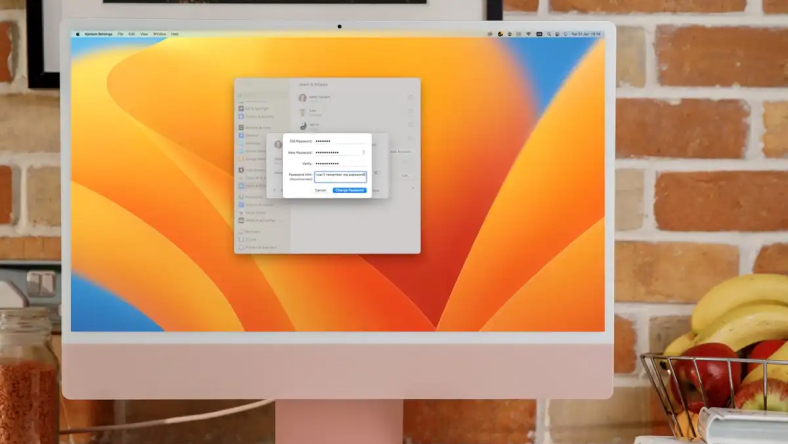
Task: Click the Password Hint text box
Action: point(340,176)
